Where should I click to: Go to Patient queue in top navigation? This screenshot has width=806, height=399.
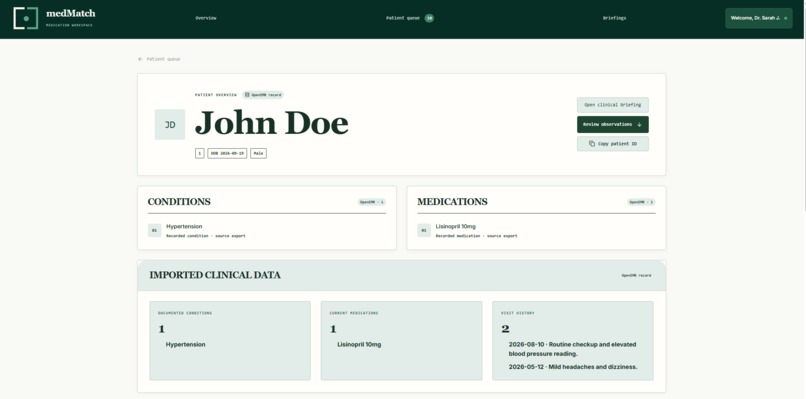click(x=403, y=18)
